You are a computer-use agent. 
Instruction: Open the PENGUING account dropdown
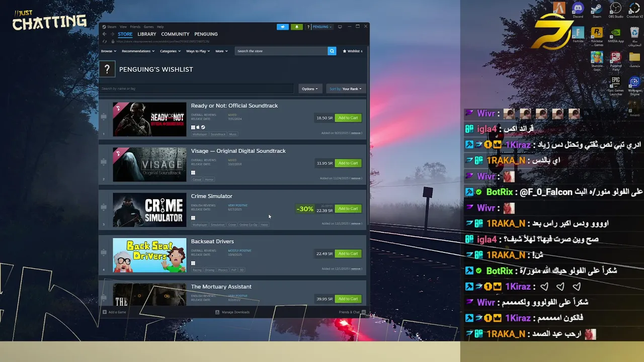(322, 27)
